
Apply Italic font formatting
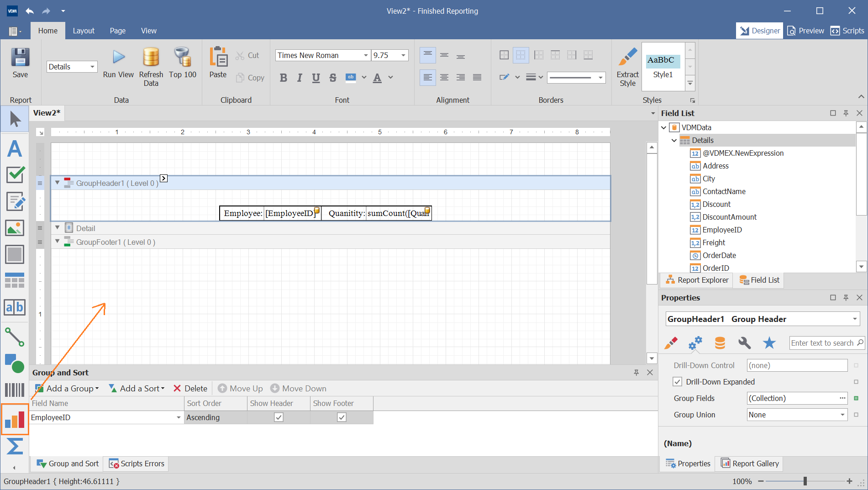pos(300,78)
